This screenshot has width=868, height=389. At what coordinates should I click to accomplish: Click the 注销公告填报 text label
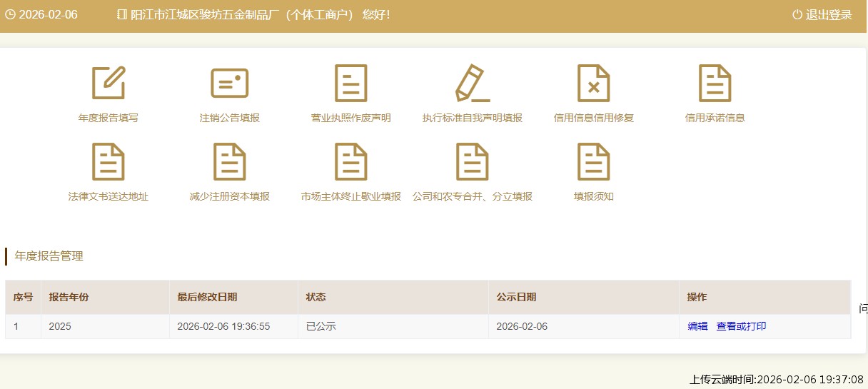(x=230, y=118)
